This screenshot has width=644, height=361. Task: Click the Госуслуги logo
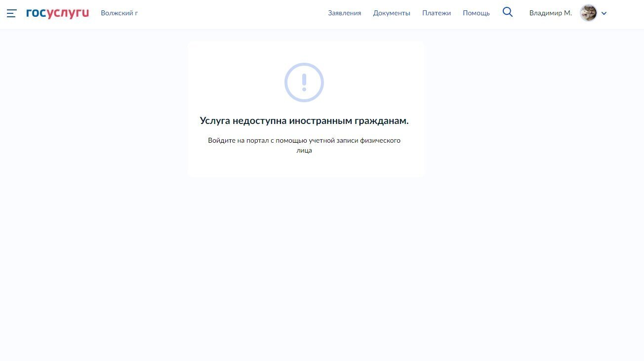[57, 13]
